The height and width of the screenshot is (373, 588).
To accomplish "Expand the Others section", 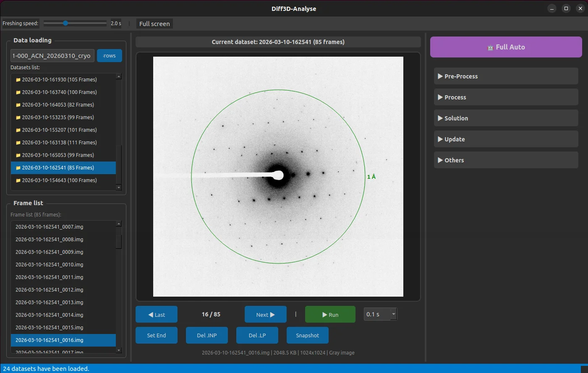I will pyautogui.click(x=506, y=160).
